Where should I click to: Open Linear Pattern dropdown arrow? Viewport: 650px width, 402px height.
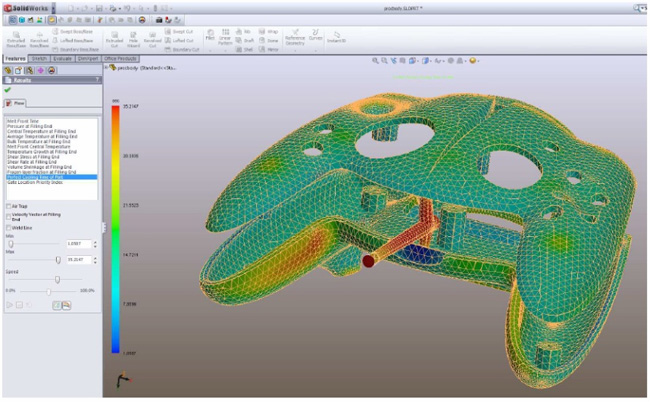(225, 51)
